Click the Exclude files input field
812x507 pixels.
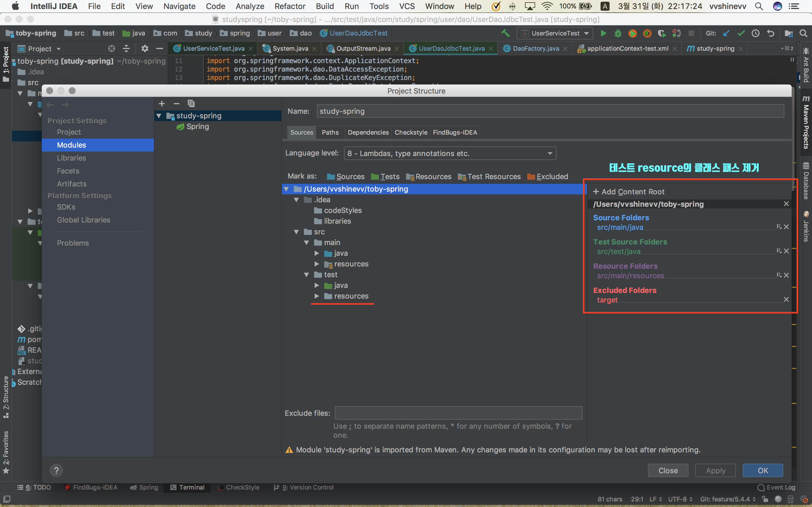point(458,413)
